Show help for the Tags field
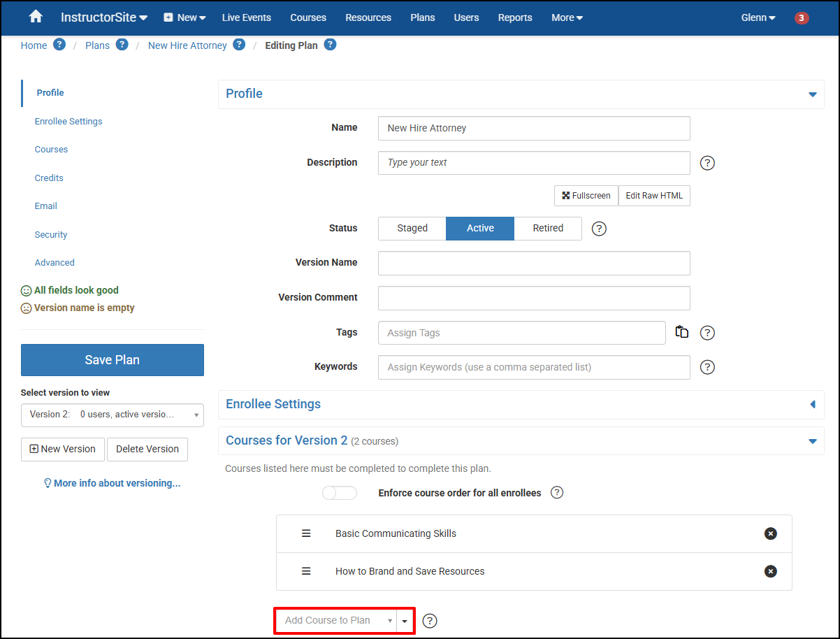Viewport: 840px width, 639px height. pyautogui.click(x=707, y=333)
